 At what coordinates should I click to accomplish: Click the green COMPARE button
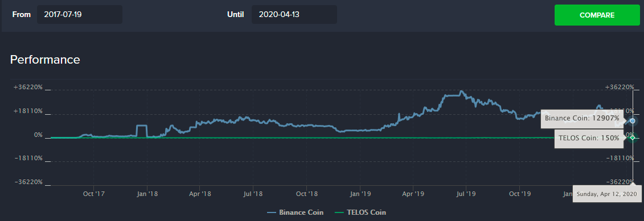point(597,15)
